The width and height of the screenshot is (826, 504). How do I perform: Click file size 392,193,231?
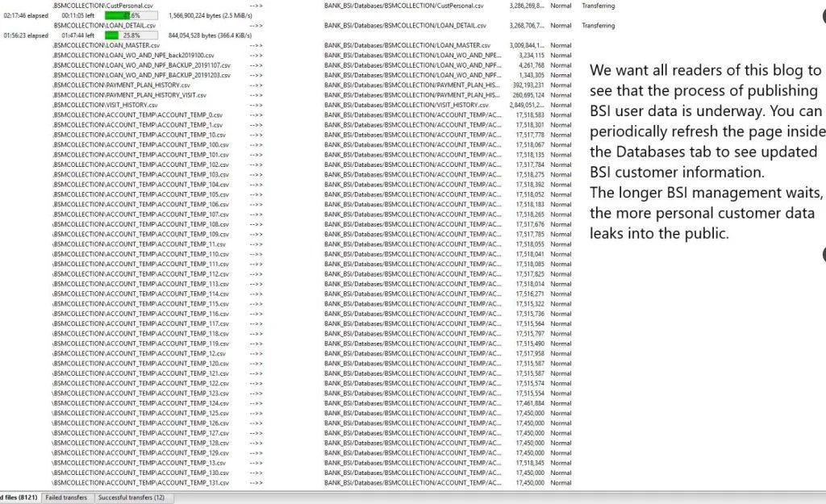528,85
